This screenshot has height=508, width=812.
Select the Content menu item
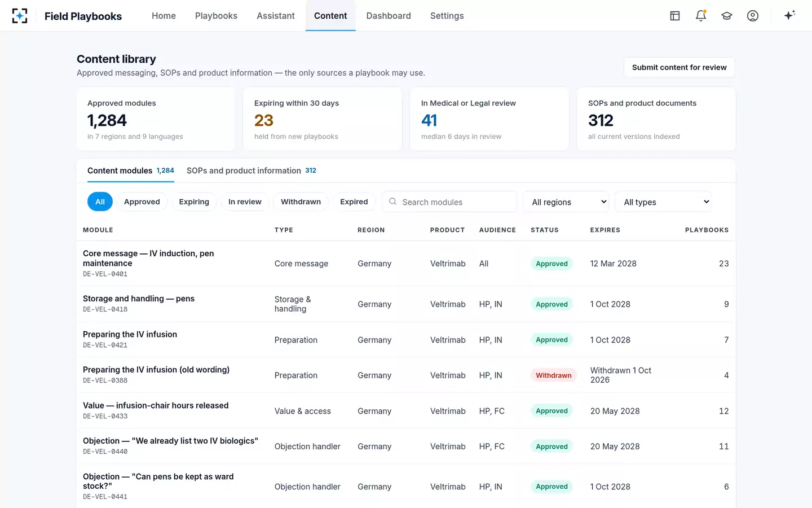coord(330,16)
